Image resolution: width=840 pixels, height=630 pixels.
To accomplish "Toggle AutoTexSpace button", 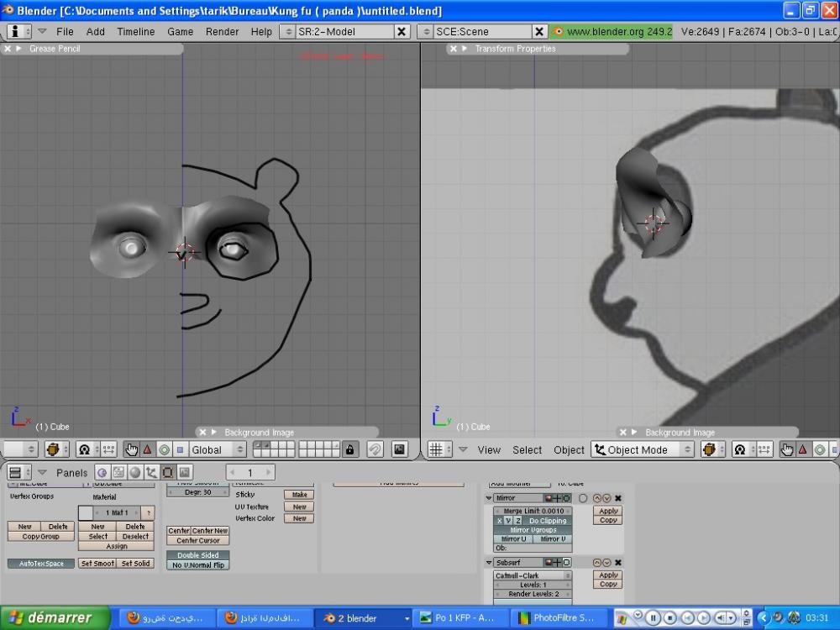I will [x=41, y=564].
